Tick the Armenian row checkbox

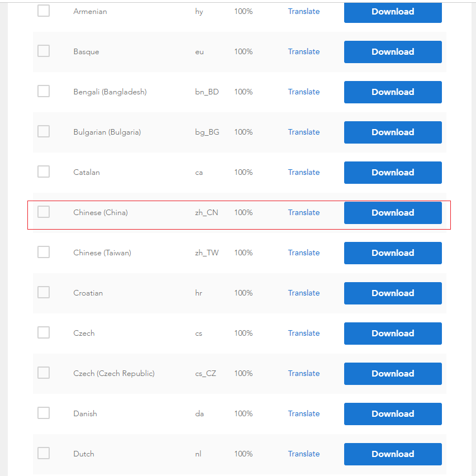pyautogui.click(x=44, y=11)
